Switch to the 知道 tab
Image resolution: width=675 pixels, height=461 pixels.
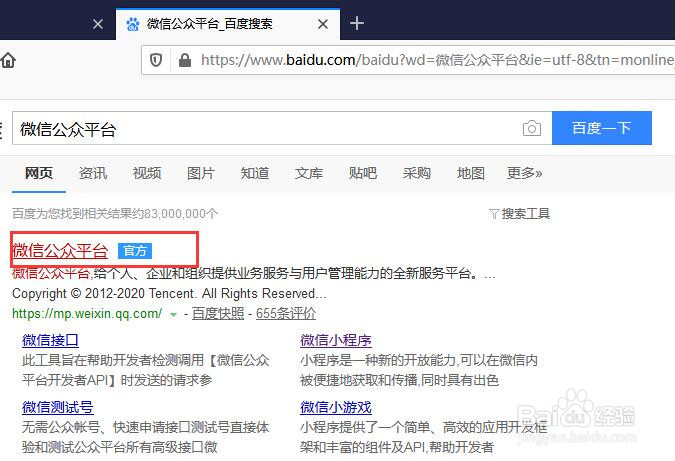point(254,173)
